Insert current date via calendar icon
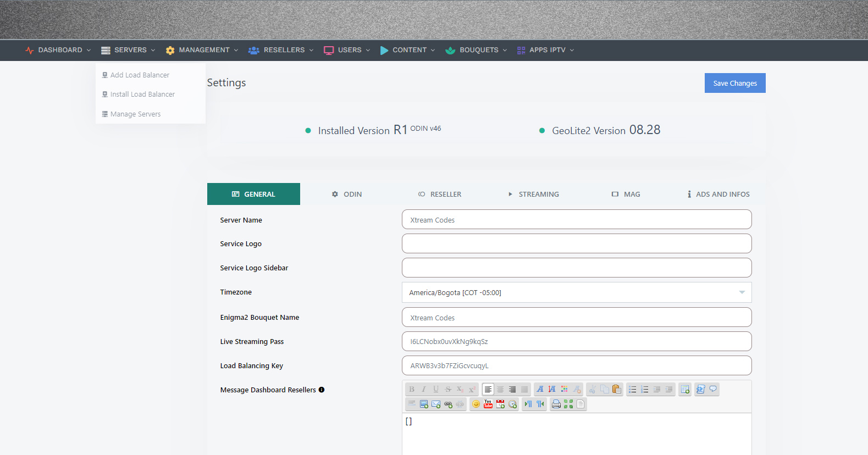The height and width of the screenshot is (455, 868). coord(500,404)
